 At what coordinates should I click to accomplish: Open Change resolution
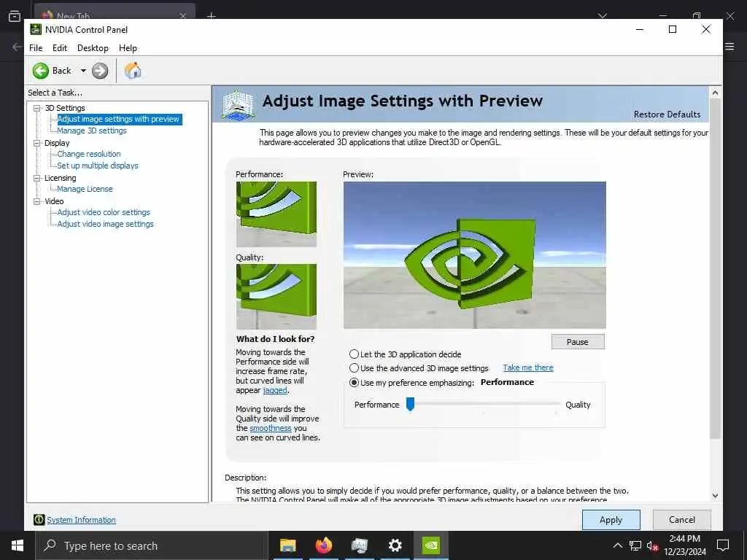click(x=88, y=154)
